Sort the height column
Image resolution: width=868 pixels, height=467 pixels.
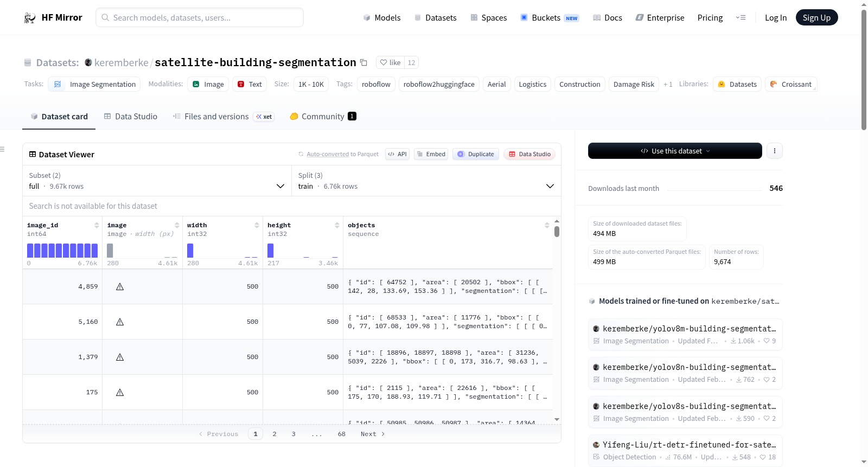[337, 225]
